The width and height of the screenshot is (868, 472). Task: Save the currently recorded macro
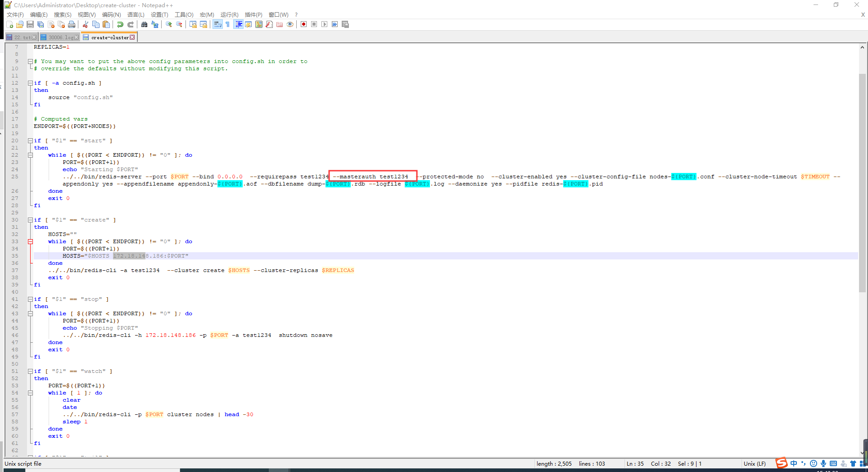point(345,24)
